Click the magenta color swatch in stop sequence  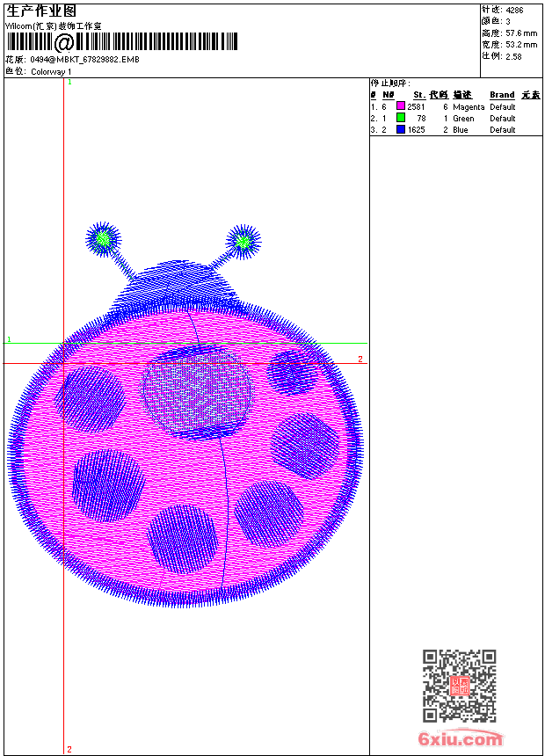(x=400, y=106)
